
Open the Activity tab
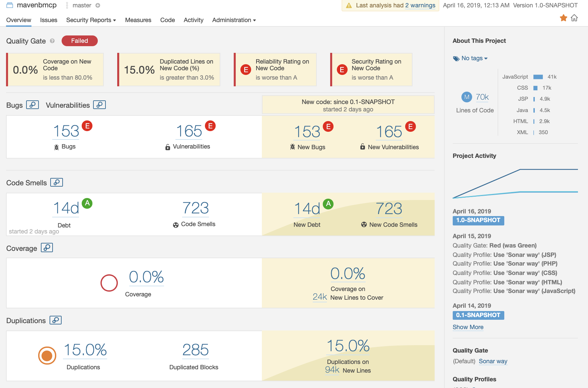pos(194,20)
